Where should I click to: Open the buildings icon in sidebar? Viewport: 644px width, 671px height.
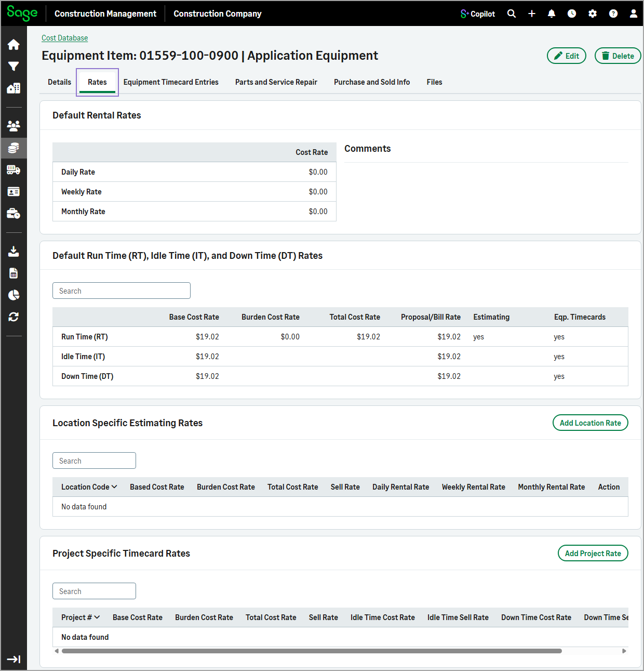(x=14, y=88)
